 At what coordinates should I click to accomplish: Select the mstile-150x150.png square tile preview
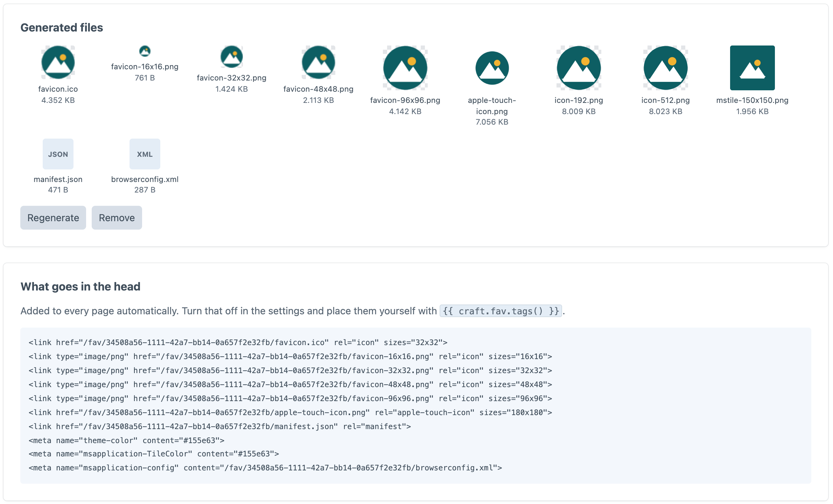[752, 68]
